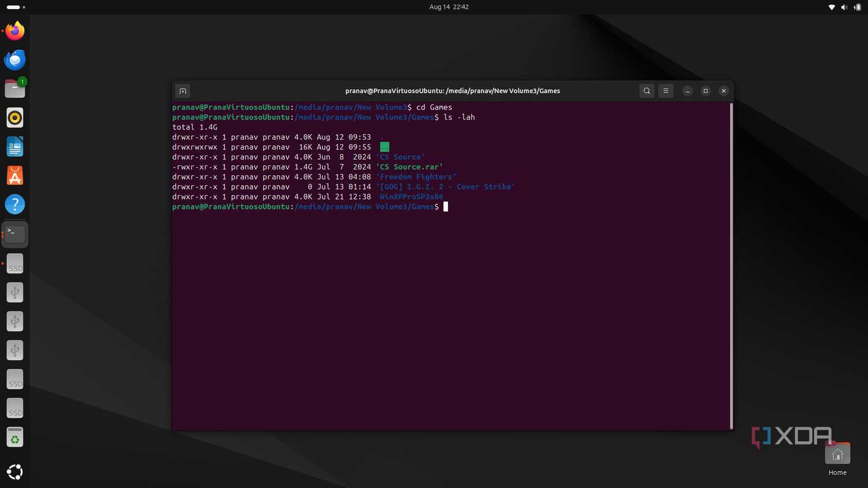
Task: Open the system menu via volume icon
Action: (844, 7)
